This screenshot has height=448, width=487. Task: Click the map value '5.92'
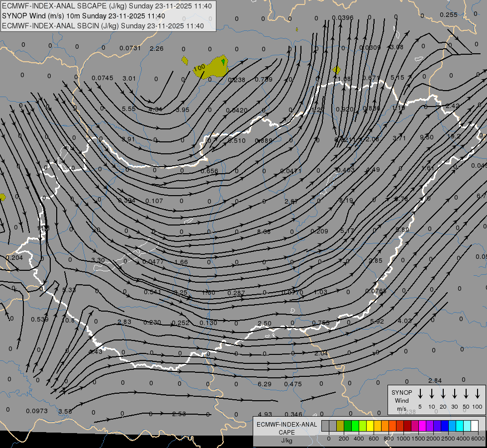[x=377, y=321]
